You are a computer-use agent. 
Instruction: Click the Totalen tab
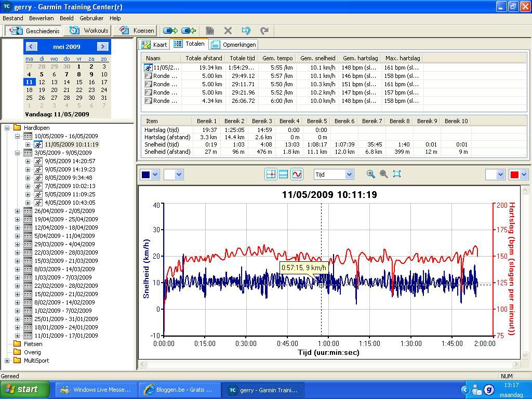pyautogui.click(x=190, y=44)
